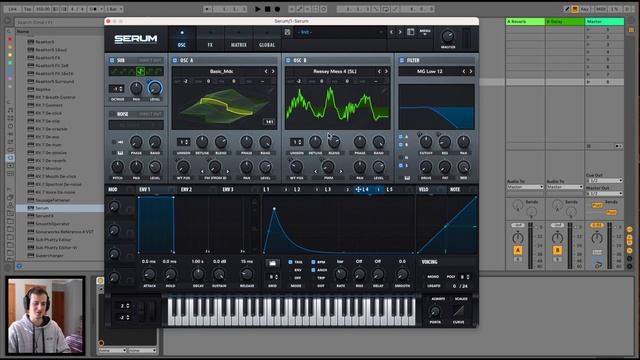640x360 pixels.
Task: Click the Filter Drive knob
Action: (x=426, y=167)
